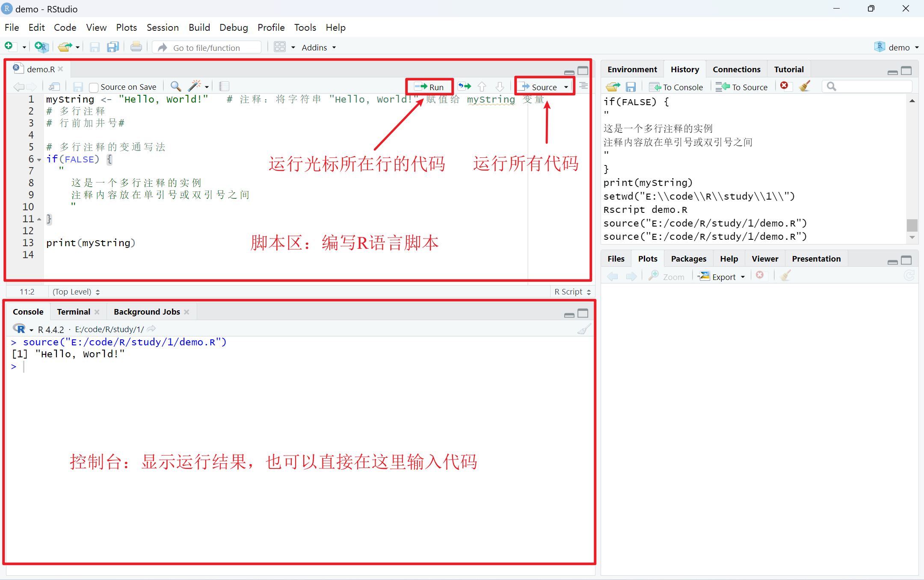924x580 pixels.
Task: Click Plots Zoom button
Action: (666, 277)
